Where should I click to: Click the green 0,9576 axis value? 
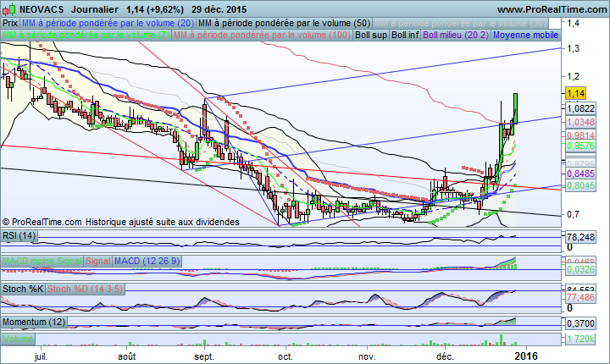(580, 146)
